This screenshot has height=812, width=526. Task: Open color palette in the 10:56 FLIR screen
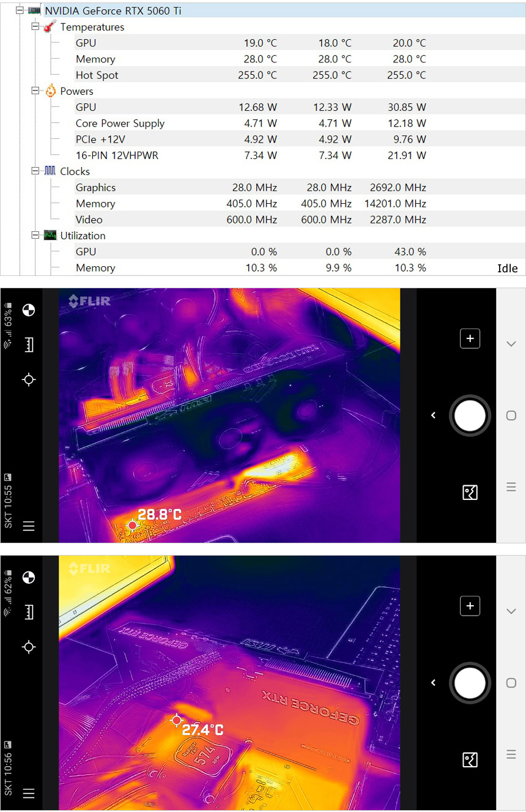tap(29, 577)
